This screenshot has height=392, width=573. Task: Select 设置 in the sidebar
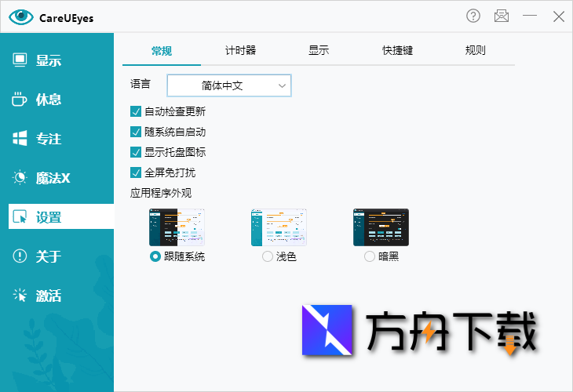61,216
